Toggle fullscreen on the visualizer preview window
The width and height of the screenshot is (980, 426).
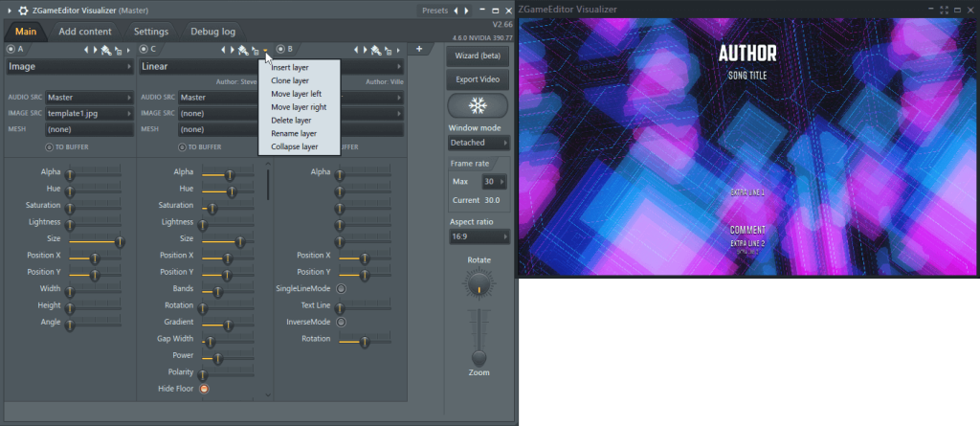[944, 10]
